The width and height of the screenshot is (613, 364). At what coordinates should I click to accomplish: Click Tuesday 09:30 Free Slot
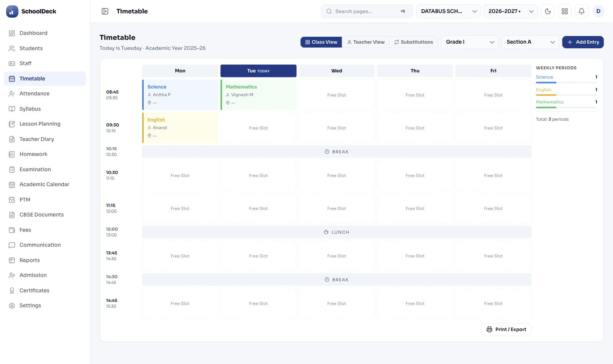point(259,128)
